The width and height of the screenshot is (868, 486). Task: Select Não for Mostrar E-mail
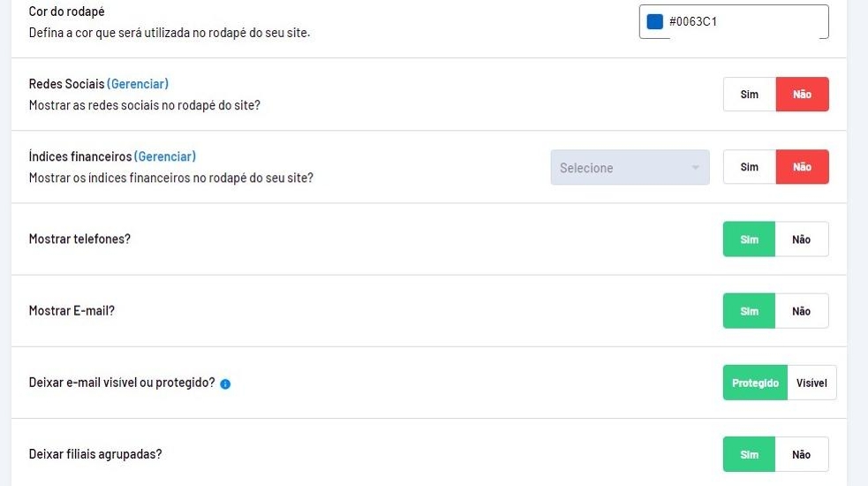[x=802, y=311]
